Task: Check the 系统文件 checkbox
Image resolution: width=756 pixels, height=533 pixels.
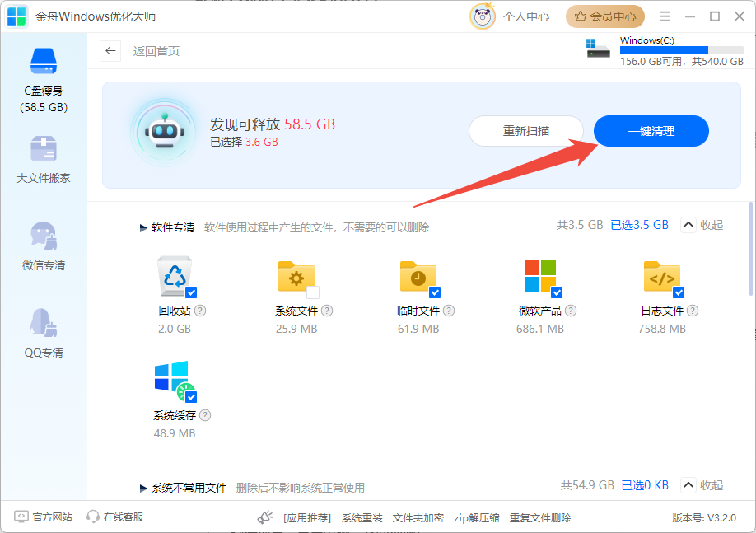Action: tap(313, 292)
